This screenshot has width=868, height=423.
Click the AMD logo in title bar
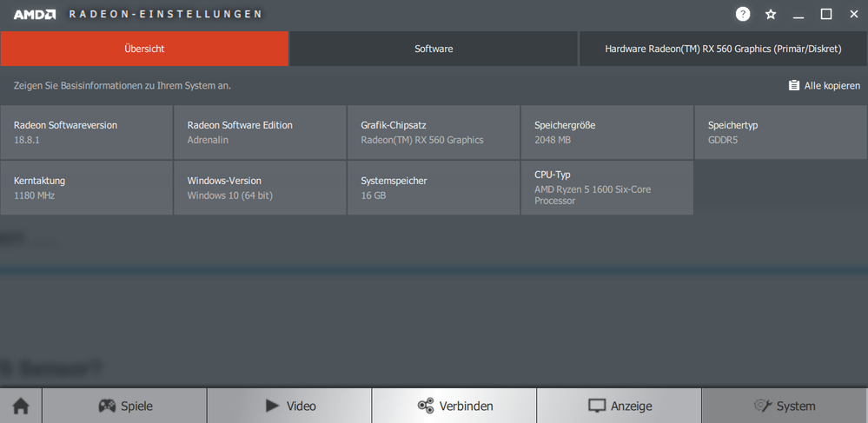[x=35, y=14]
